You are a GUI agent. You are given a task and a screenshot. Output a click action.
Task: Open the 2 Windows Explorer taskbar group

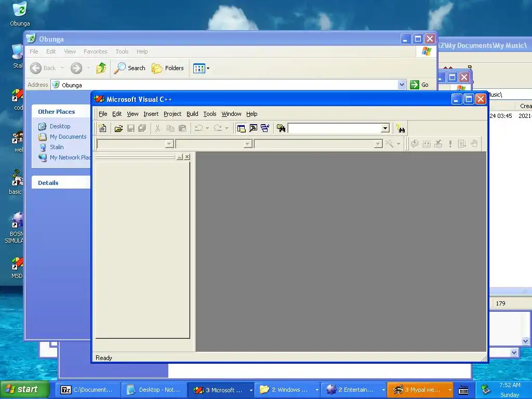(x=287, y=390)
